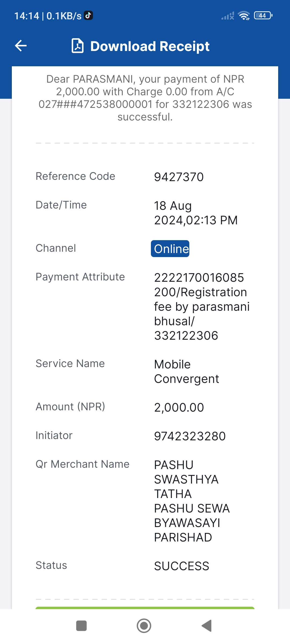Select the Online channel badge

(x=170, y=248)
